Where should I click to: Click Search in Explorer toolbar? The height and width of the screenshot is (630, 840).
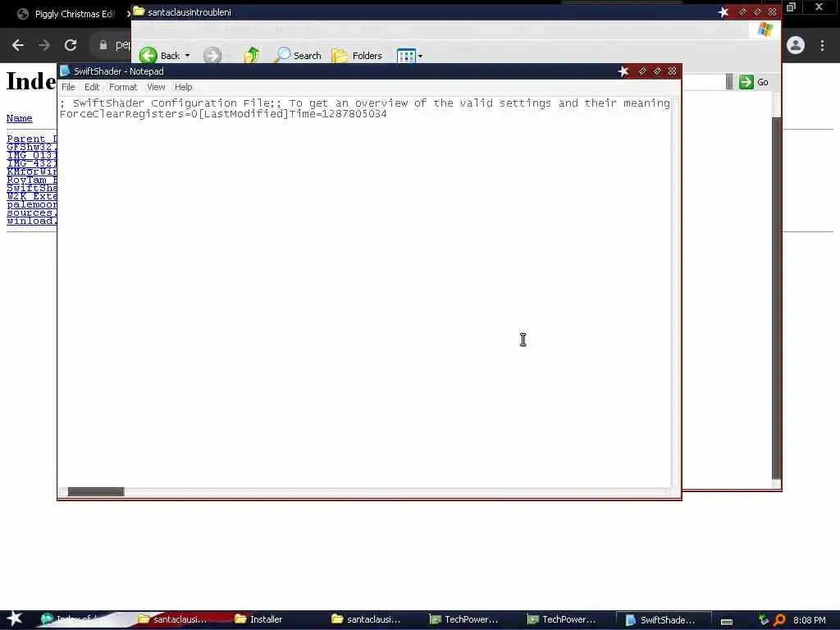[298, 55]
